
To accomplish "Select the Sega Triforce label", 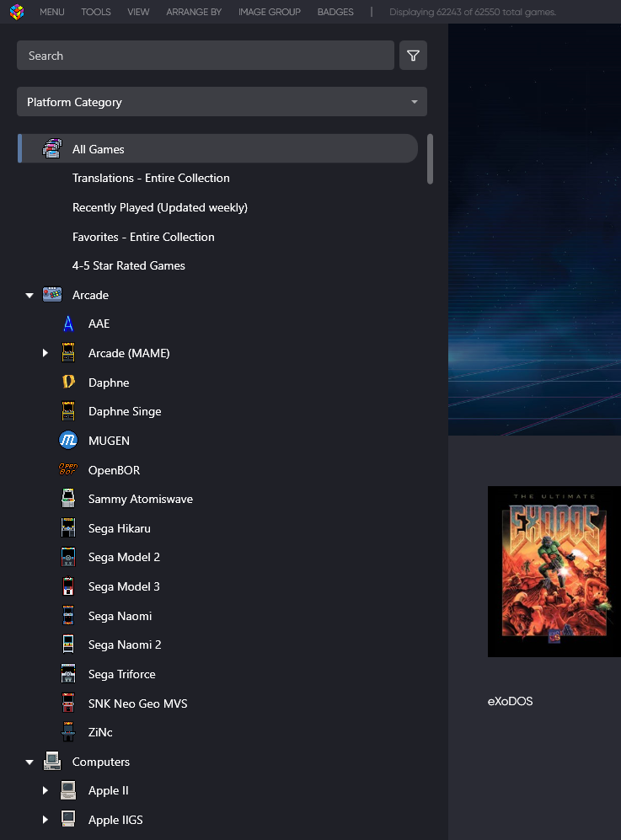I will 122,675.
